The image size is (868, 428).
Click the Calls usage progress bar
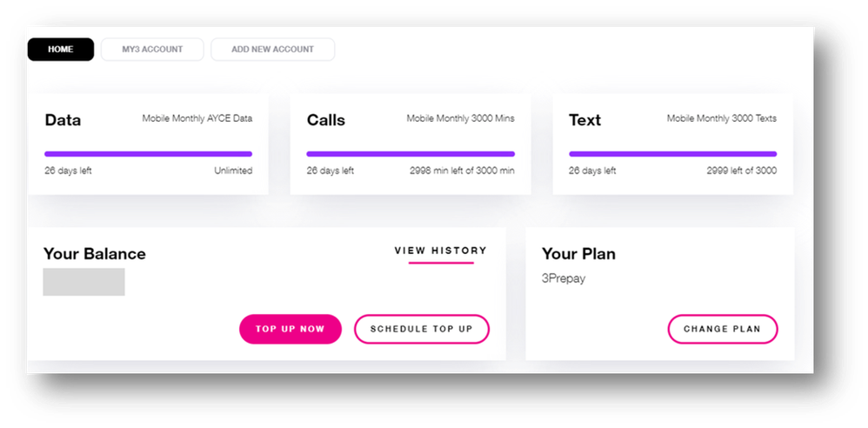[x=411, y=154]
